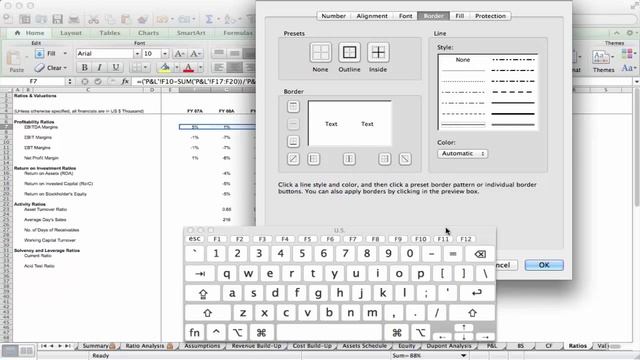Viewport: 640px width, 360px height.
Task: Click the AutoSum sigma icon
Action: coord(209,19)
